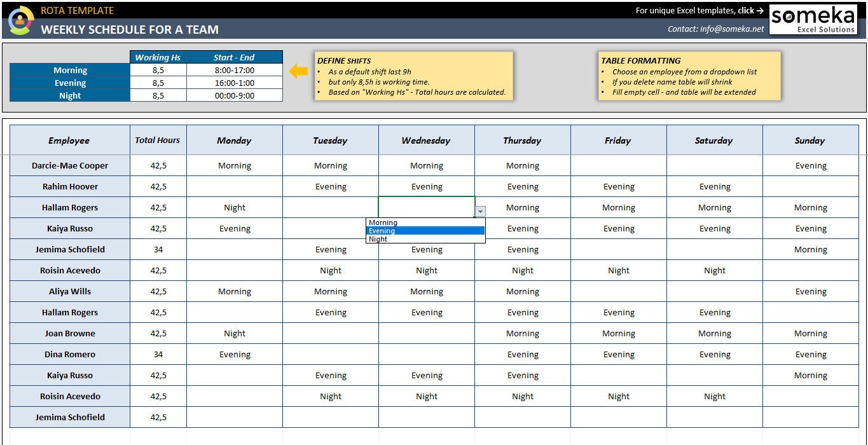This screenshot has width=868, height=445.
Task: Select Darcie-Mae Cooper's name cell
Action: click(x=69, y=165)
